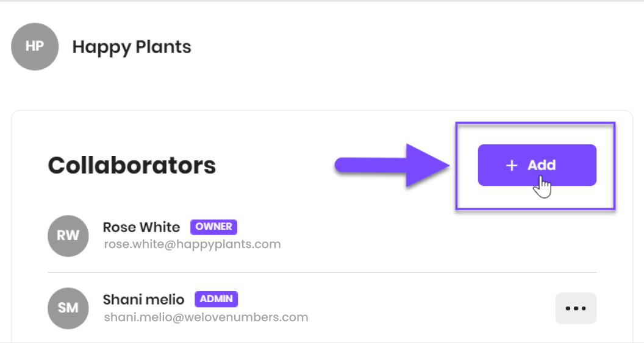Image resolution: width=644 pixels, height=343 pixels.
Task: Open the Happy Plants workspace name
Action: [132, 47]
